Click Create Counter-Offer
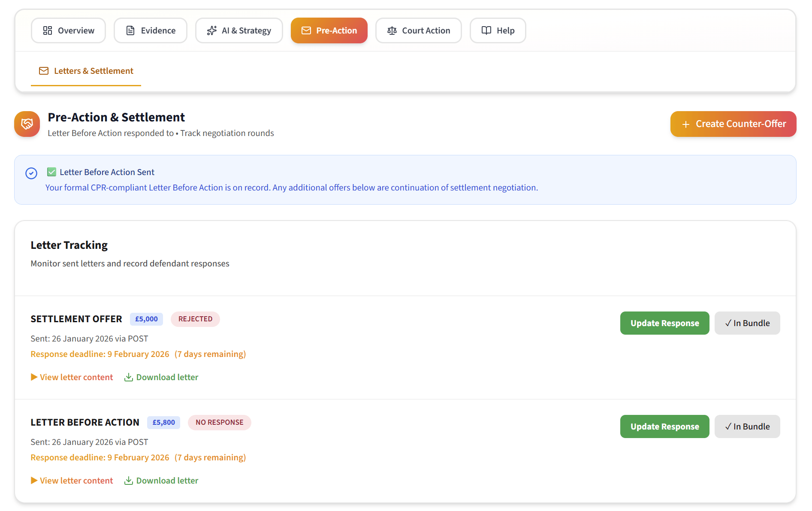The height and width of the screenshot is (511, 812). 733,124
